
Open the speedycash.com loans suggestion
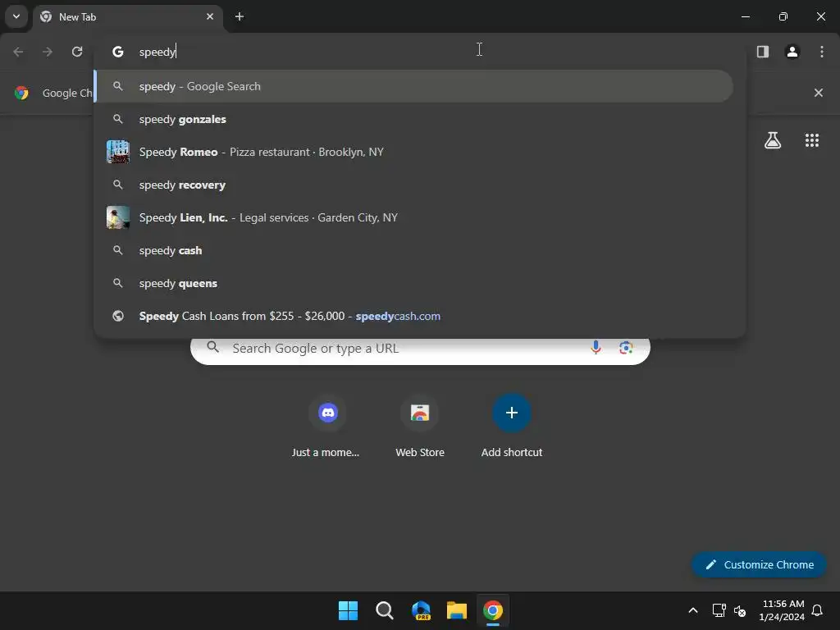pyautogui.click(x=413, y=316)
